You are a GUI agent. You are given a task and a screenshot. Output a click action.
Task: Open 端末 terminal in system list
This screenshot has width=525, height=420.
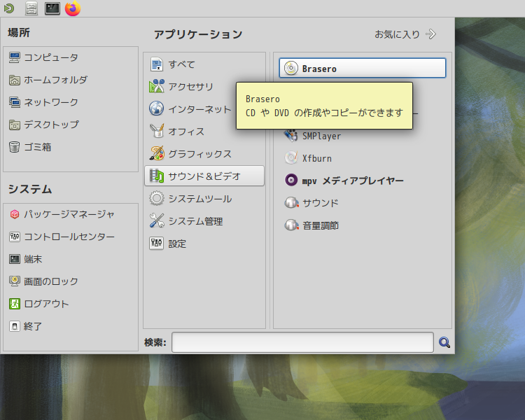(x=25, y=259)
